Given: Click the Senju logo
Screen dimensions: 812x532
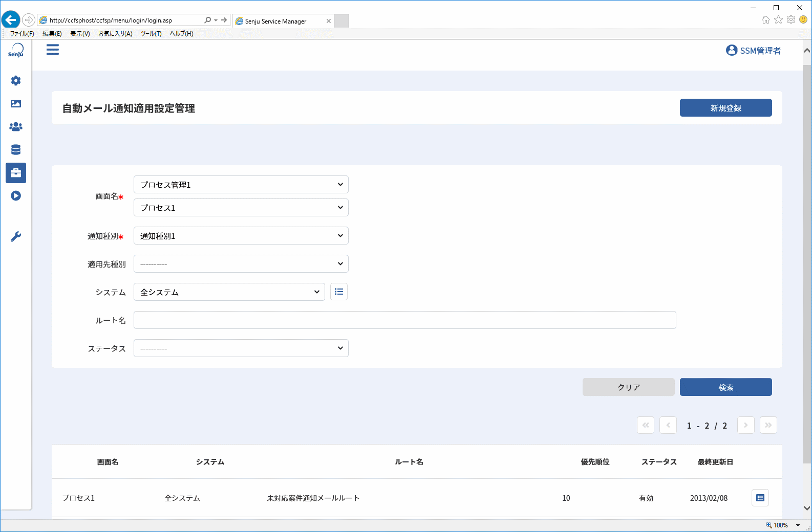Looking at the screenshot, I should click(x=16, y=51).
